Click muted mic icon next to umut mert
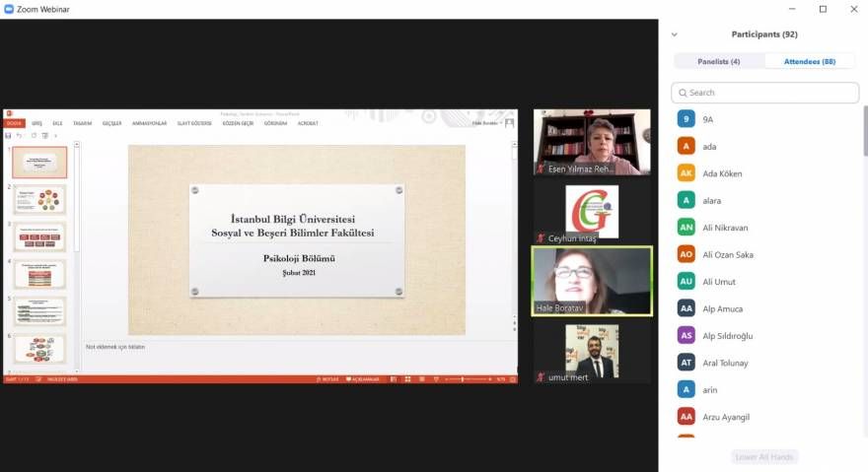Image resolution: width=868 pixels, height=472 pixels. [x=541, y=377]
